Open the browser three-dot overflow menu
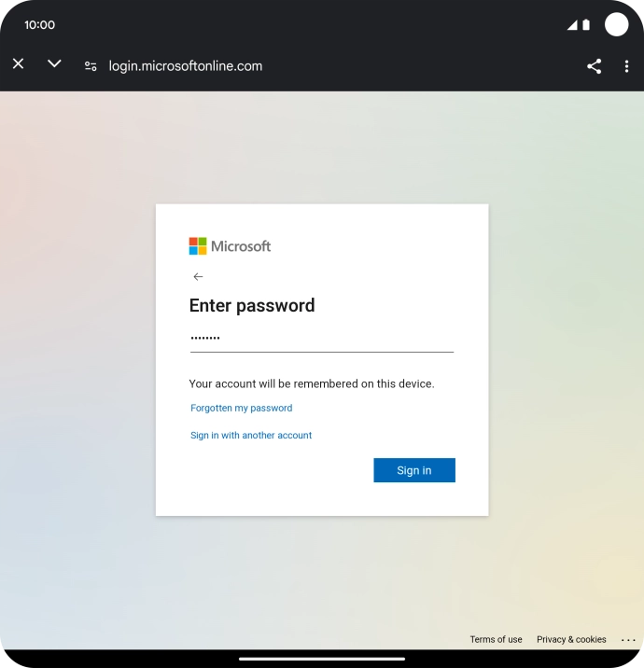 [x=626, y=66]
